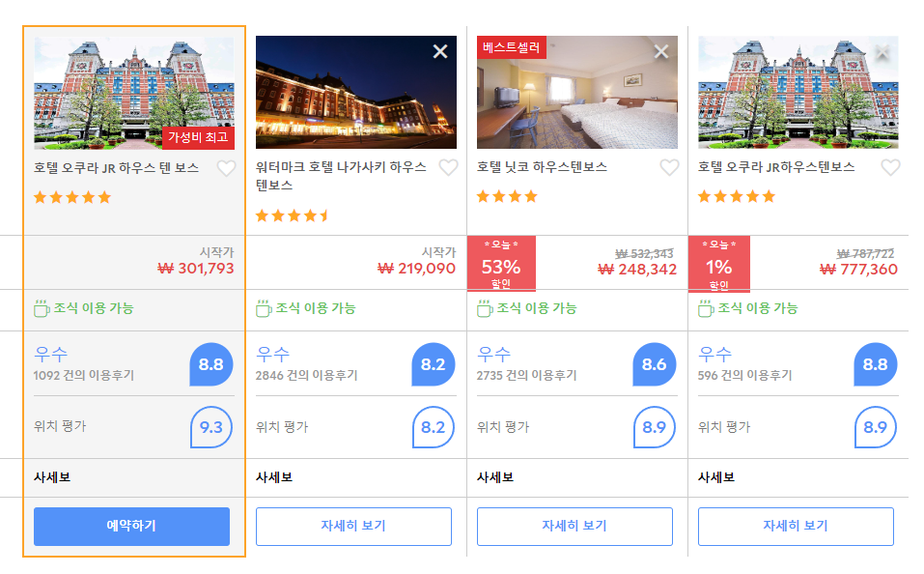Click the 8.2 overall score bubble
Screen dimensions: 924x574
pyautogui.click(x=434, y=364)
